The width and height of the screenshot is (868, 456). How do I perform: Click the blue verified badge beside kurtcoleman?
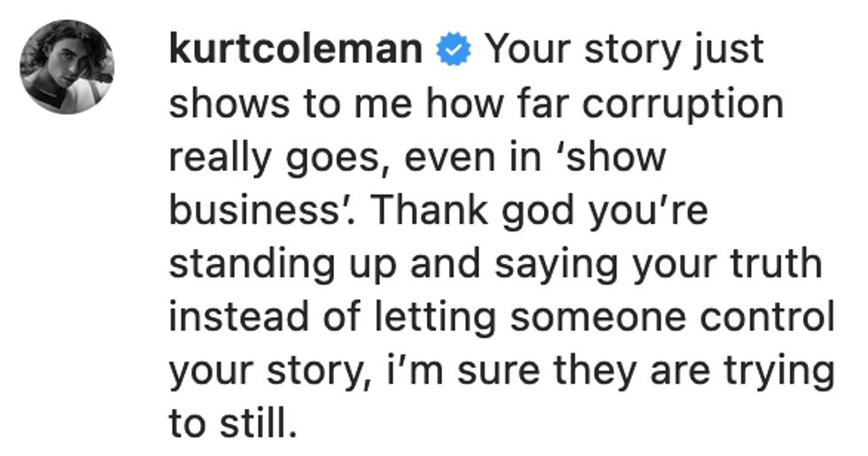click(454, 51)
